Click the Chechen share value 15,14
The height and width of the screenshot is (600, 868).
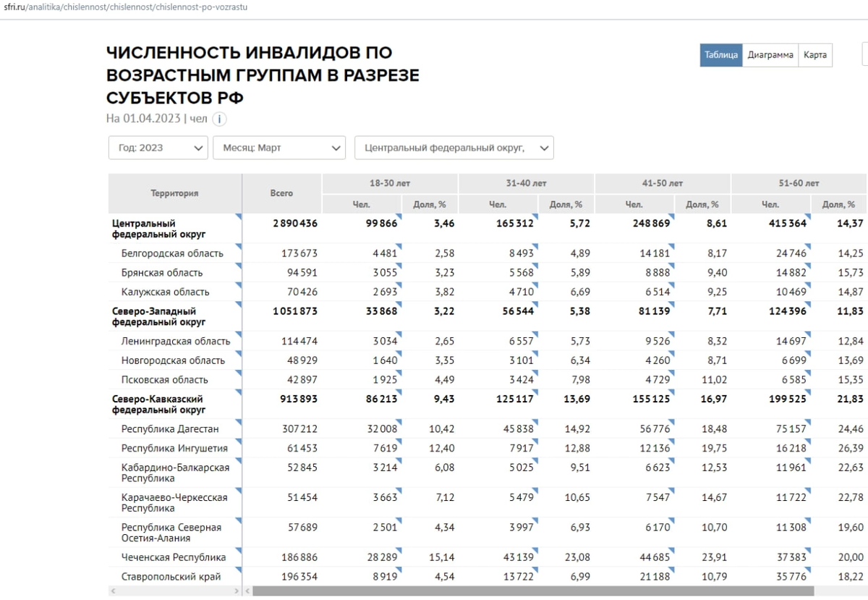442,557
